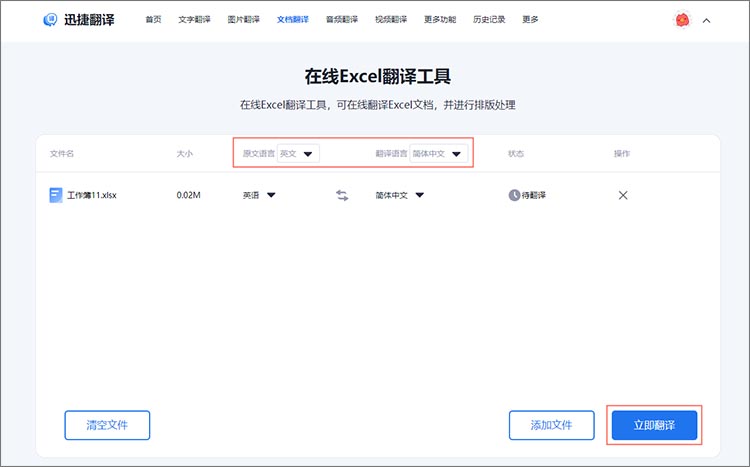
Task: Click the 0.02M file size value
Action: coord(188,195)
